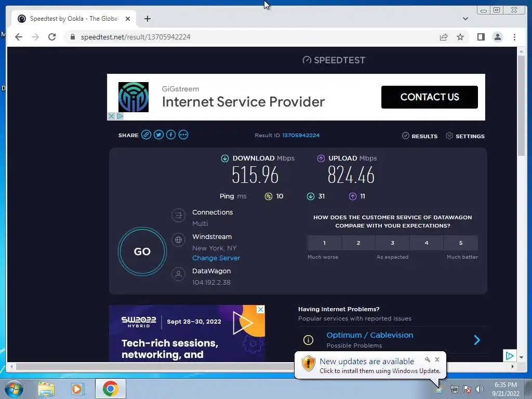Open AdChoices info on banner ad
This screenshot has height=399, width=532.
(120, 116)
